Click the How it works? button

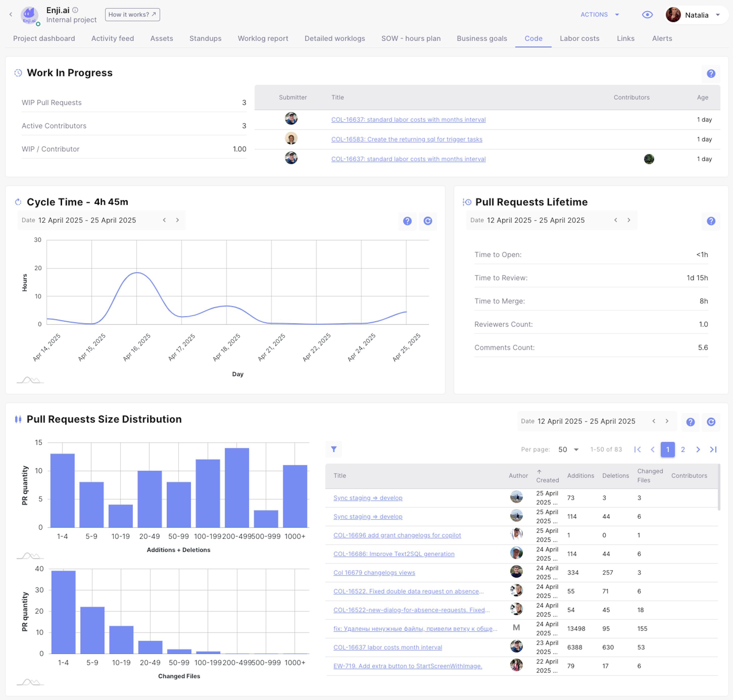point(132,15)
